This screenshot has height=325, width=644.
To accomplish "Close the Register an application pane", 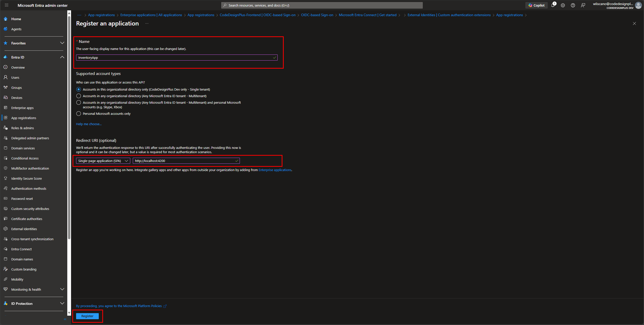I will [x=634, y=23].
